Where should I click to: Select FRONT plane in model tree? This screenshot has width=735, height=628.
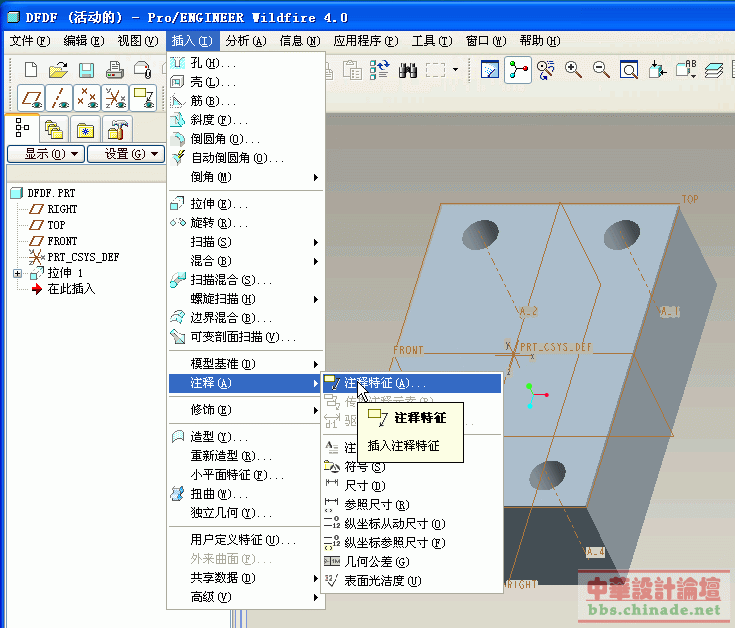[x=62, y=241]
